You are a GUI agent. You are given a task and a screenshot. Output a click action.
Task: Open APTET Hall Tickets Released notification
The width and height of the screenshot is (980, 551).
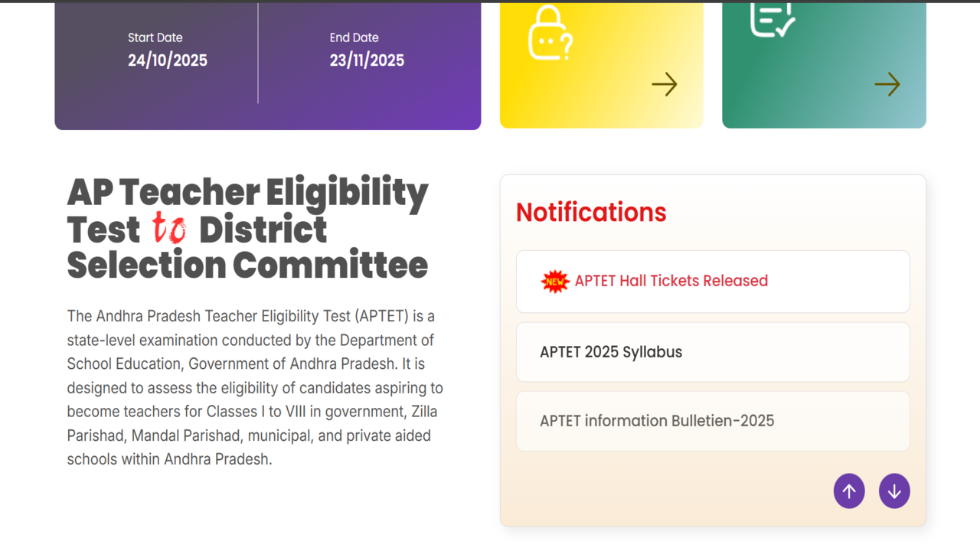pos(671,281)
